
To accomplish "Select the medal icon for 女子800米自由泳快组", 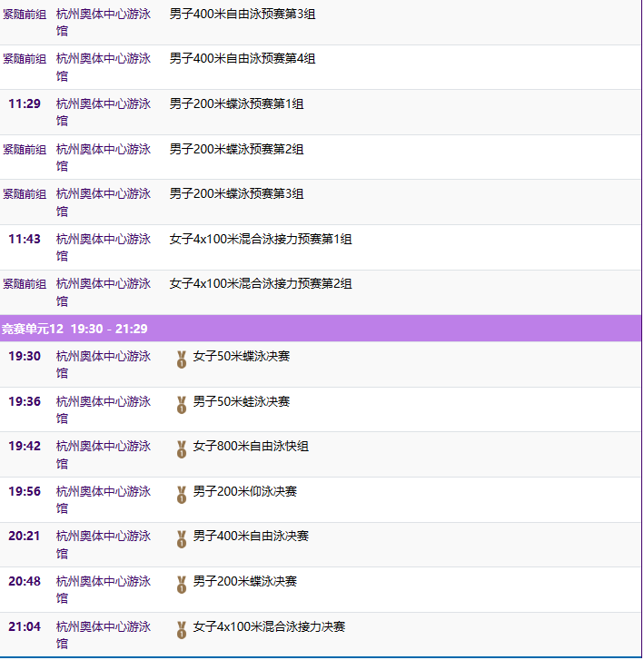I will (182, 448).
